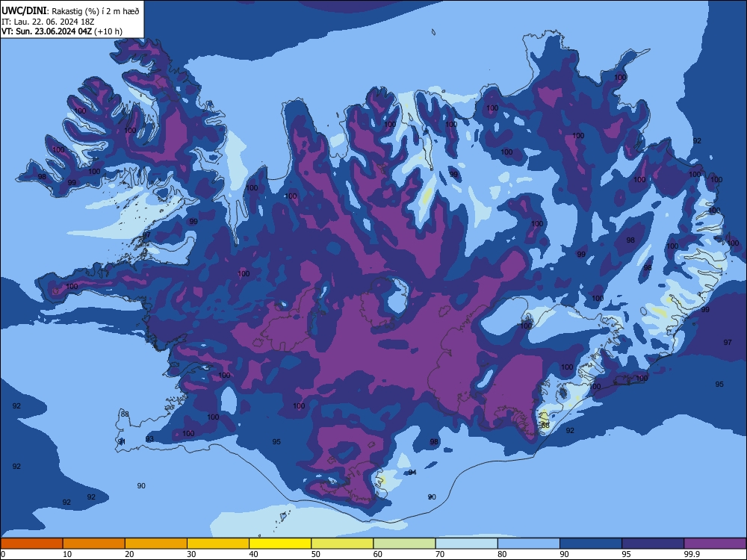Click the legend tick label '80'
This screenshot has width=747, height=560.
(502, 554)
